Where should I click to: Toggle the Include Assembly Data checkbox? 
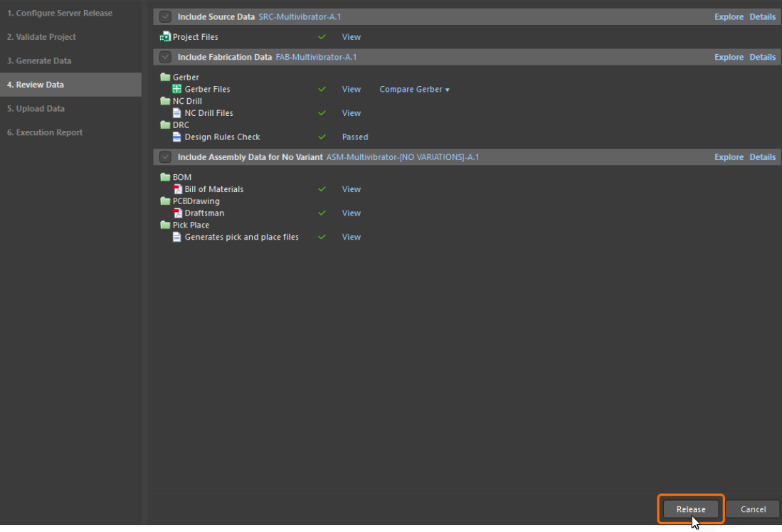(165, 157)
